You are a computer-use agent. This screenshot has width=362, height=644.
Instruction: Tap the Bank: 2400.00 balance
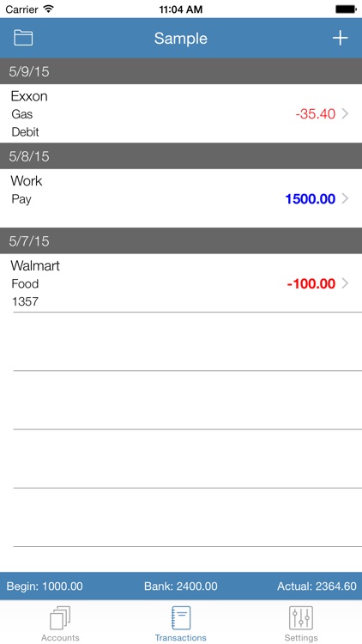coord(181,586)
